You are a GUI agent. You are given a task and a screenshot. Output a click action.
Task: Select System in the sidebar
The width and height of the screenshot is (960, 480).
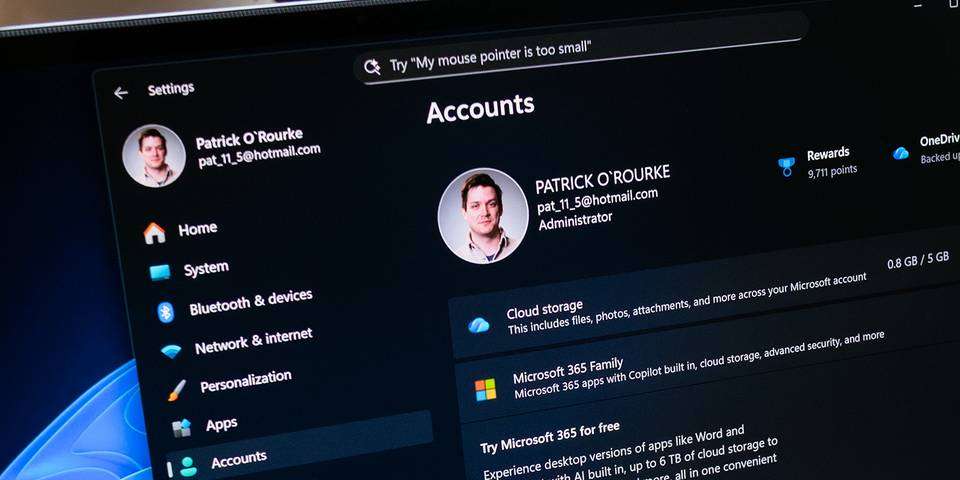[x=205, y=269]
